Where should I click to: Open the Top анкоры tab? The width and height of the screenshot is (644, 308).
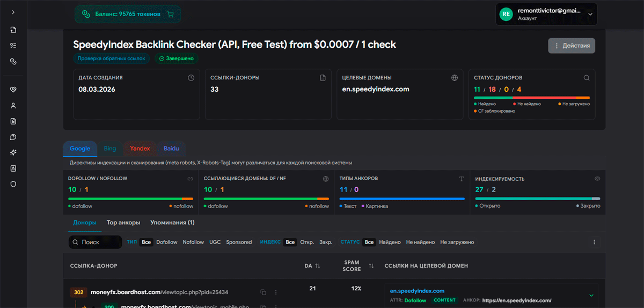coord(123,222)
